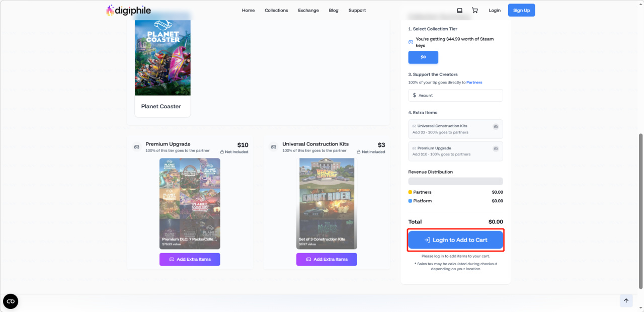Click '1. Select Collection Tier' heading
Viewport: 644px width, 312px height.
point(433,29)
